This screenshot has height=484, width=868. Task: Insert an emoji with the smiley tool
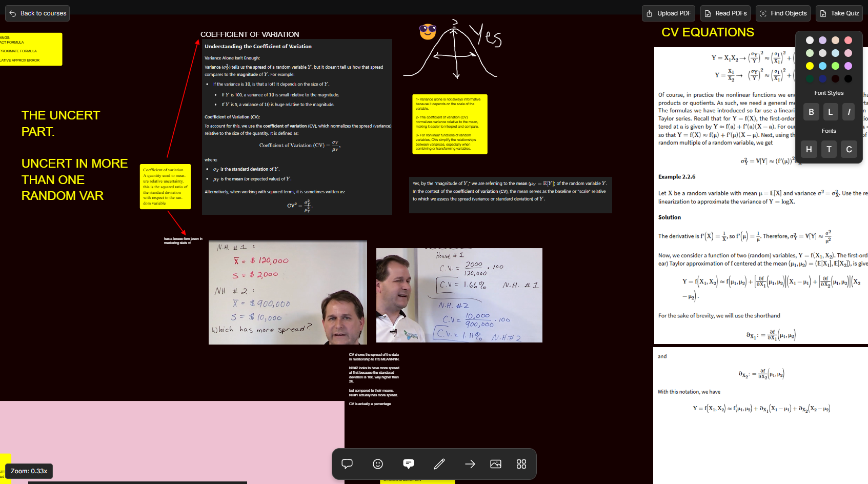tap(378, 464)
